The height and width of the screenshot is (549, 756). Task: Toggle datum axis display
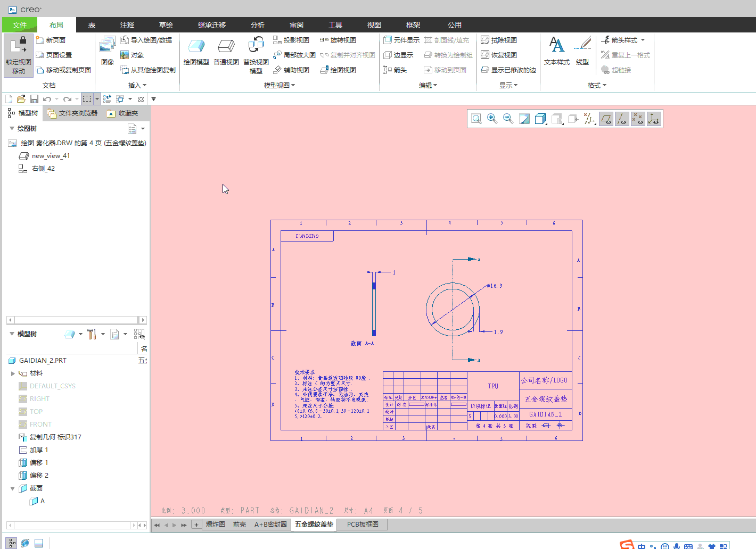[x=622, y=119]
